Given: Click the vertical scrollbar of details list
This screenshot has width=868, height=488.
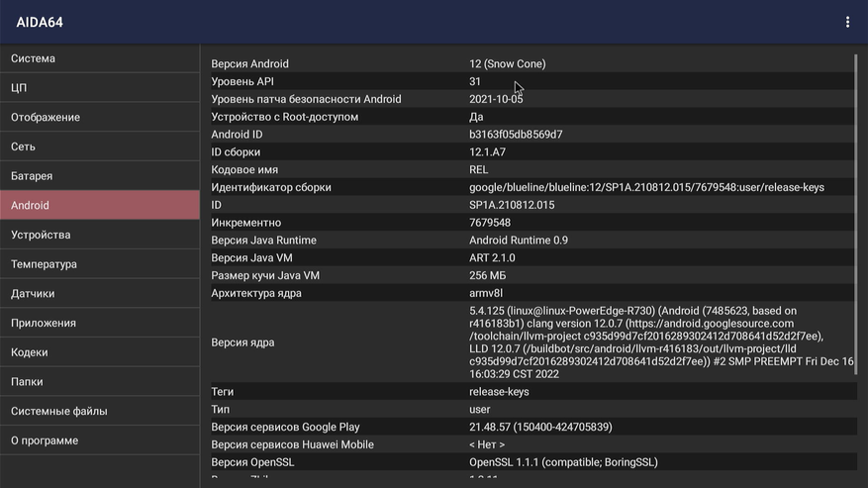Looking at the screenshot, I should [x=855, y=213].
